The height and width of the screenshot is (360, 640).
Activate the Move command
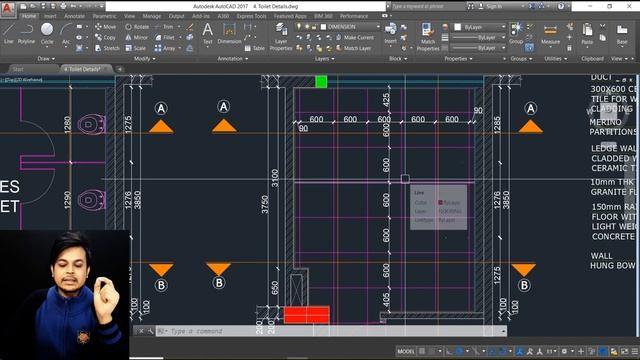tap(105, 27)
